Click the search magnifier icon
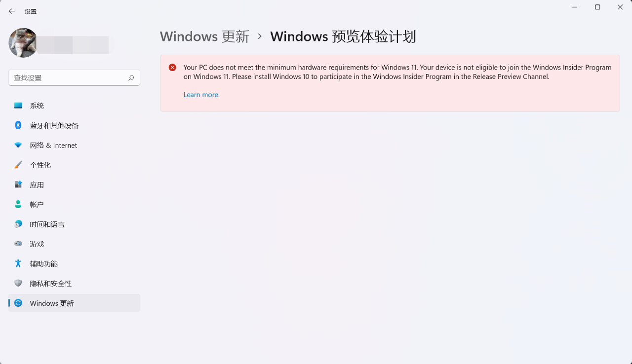Viewport: 632px width, 364px height. pos(131,78)
